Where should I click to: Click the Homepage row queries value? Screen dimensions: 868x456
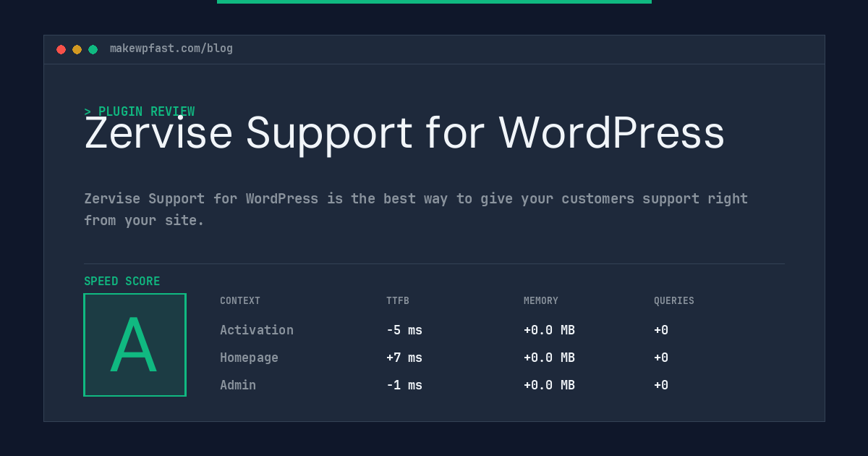point(661,358)
